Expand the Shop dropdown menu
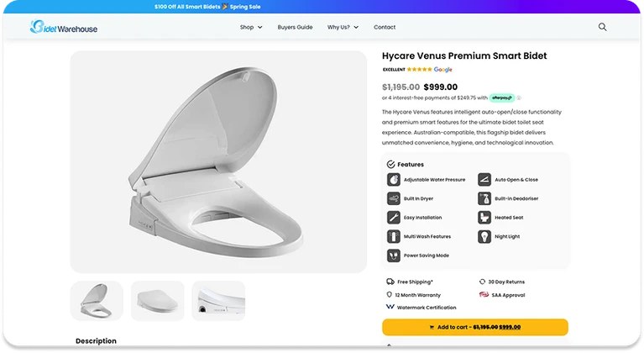This screenshot has height=353, width=644. (x=251, y=27)
